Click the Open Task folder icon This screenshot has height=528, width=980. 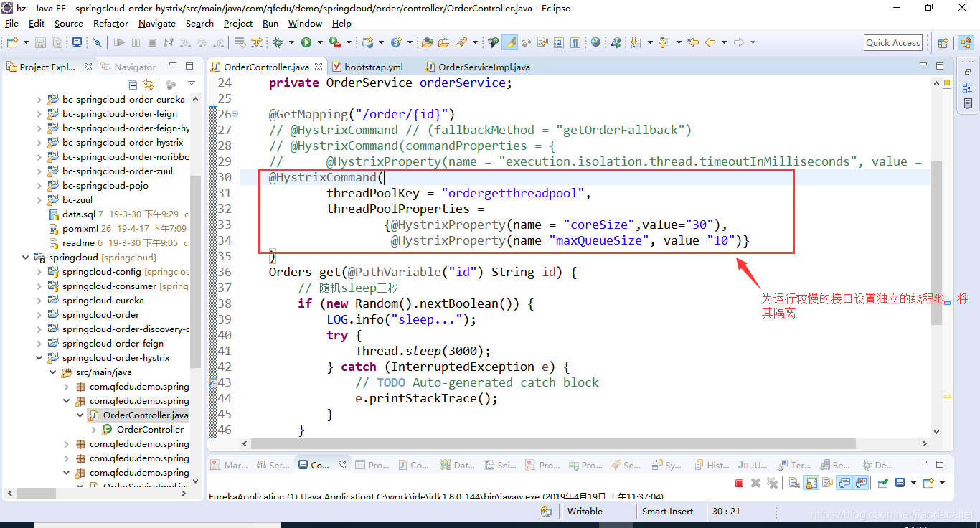tap(443, 43)
